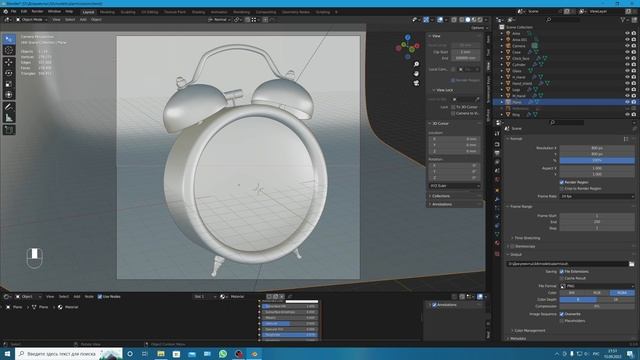Select rendered viewport shading icon
Image resolution: width=640 pixels, height=360 pixels.
[480, 20]
